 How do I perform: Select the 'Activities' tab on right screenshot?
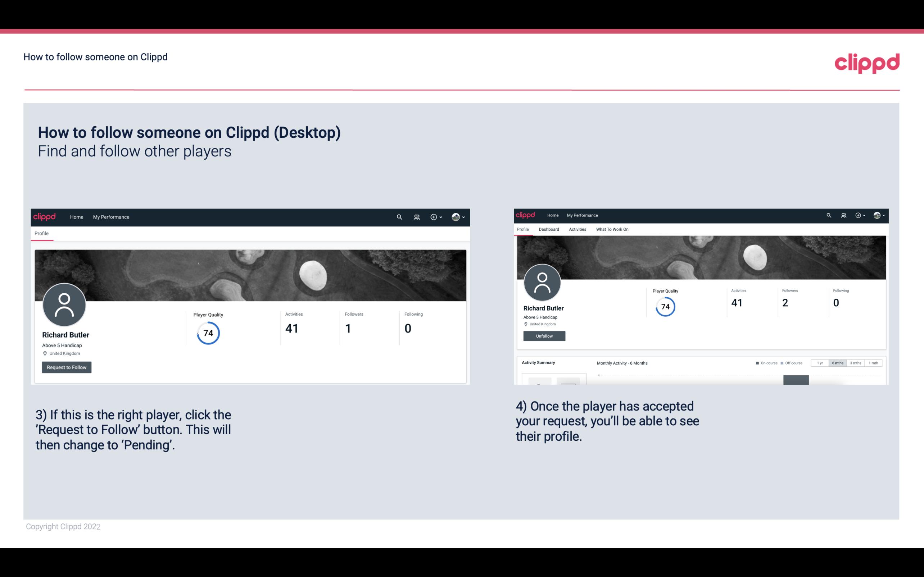(576, 229)
